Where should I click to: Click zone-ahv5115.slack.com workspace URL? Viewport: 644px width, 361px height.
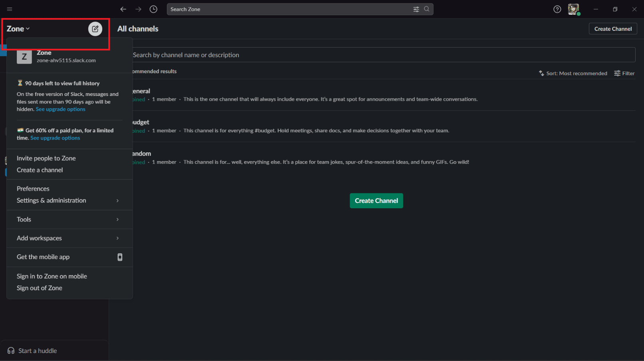click(x=66, y=60)
